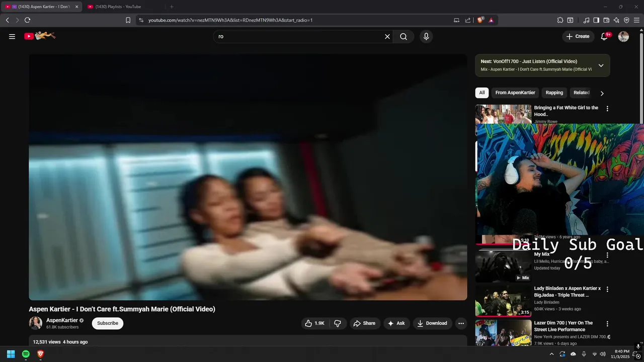
Task: Select the Rapping filter chip
Action: pos(554,93)
